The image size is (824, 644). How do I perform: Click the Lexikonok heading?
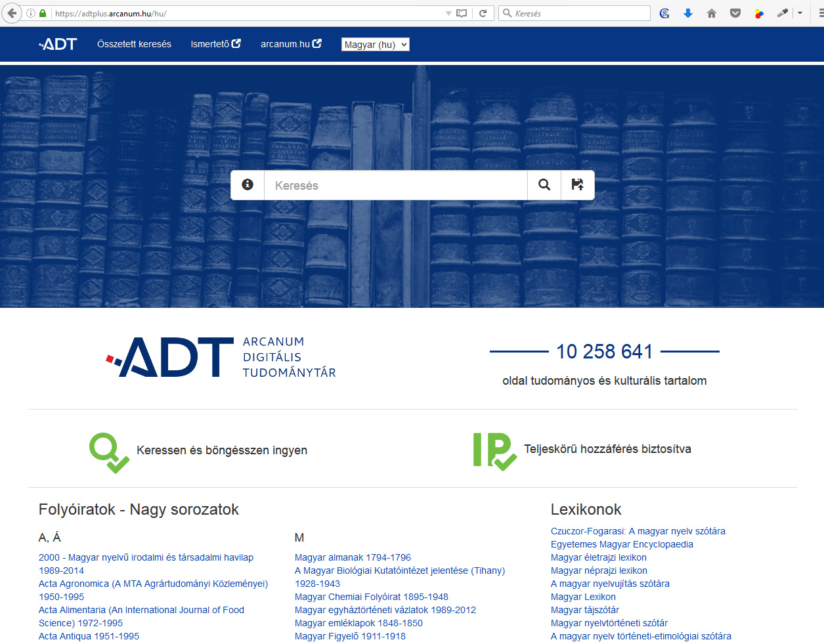(586, 509)
